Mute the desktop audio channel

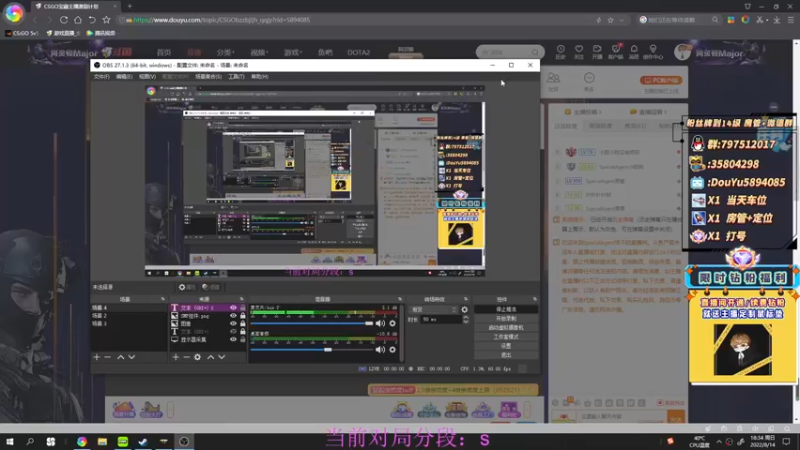[x=381, y=349]
